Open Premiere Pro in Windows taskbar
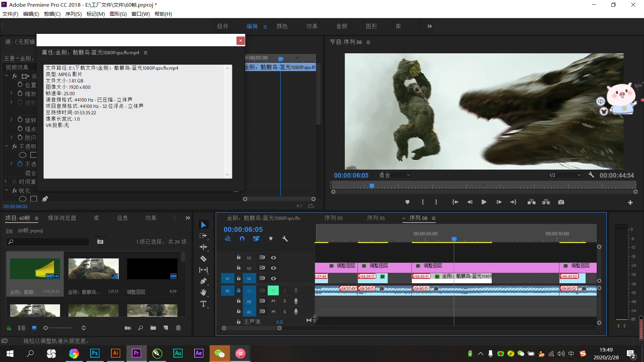The image size is (644, 362). (136, 353)
